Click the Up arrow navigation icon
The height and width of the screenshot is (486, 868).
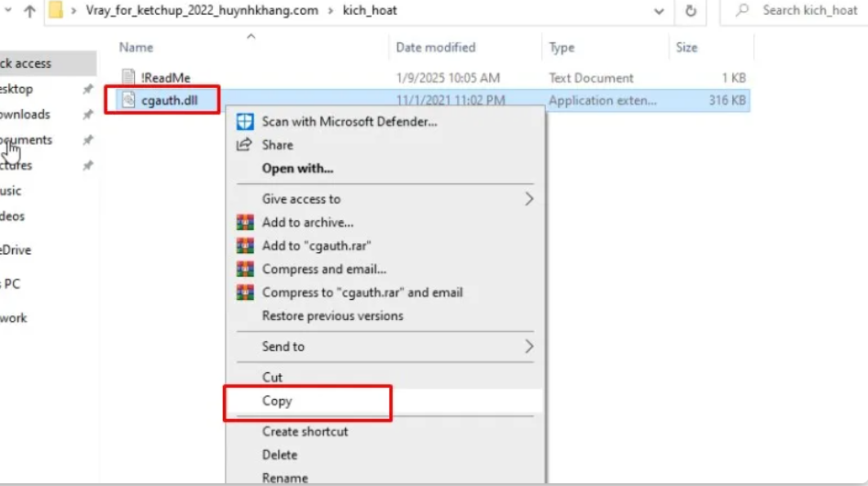[28, 11]
